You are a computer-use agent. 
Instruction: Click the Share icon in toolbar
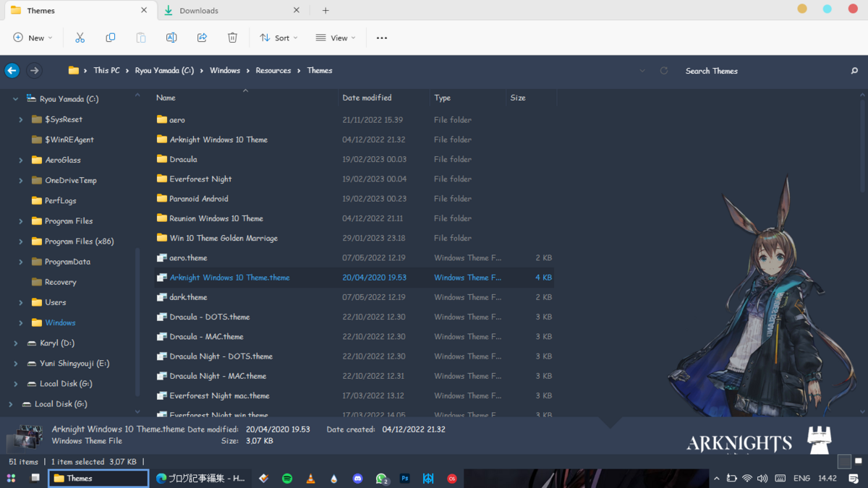[x=202, y=38]
